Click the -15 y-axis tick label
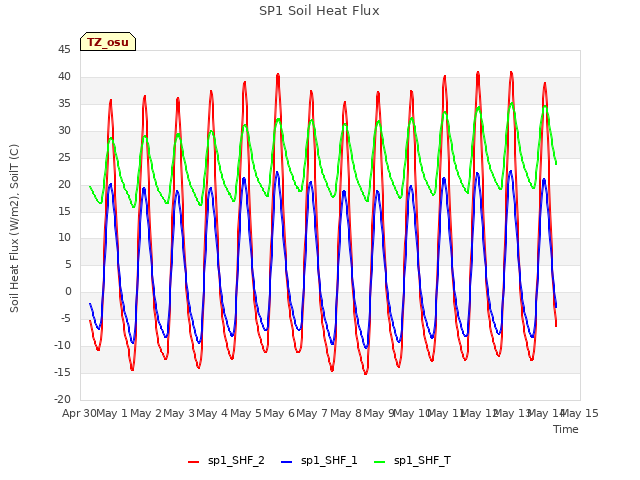 point(62,373)
